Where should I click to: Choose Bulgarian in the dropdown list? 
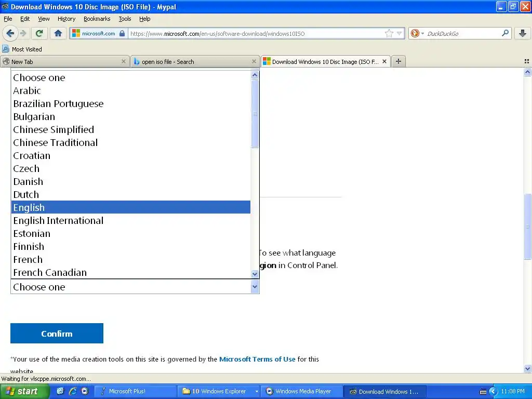pyautogui.click(x=131, y=116)
